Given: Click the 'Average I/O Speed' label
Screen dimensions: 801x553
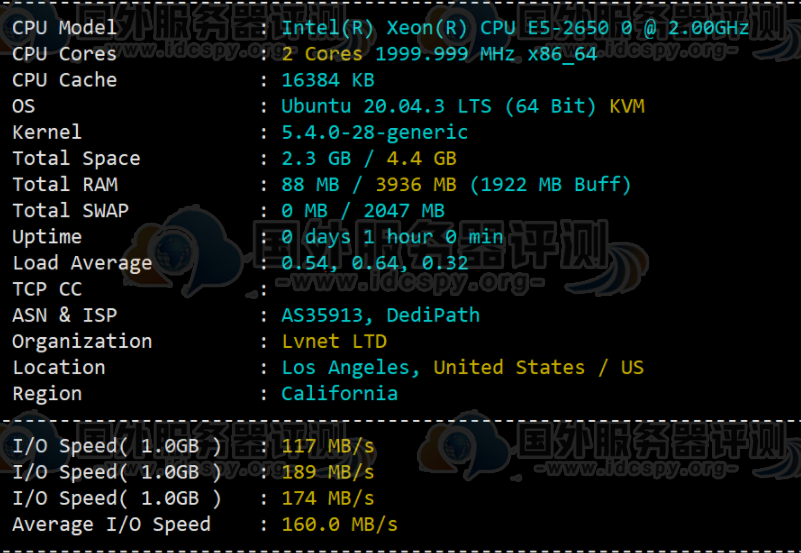Looking at the screenshot, I should coord(111,524).
